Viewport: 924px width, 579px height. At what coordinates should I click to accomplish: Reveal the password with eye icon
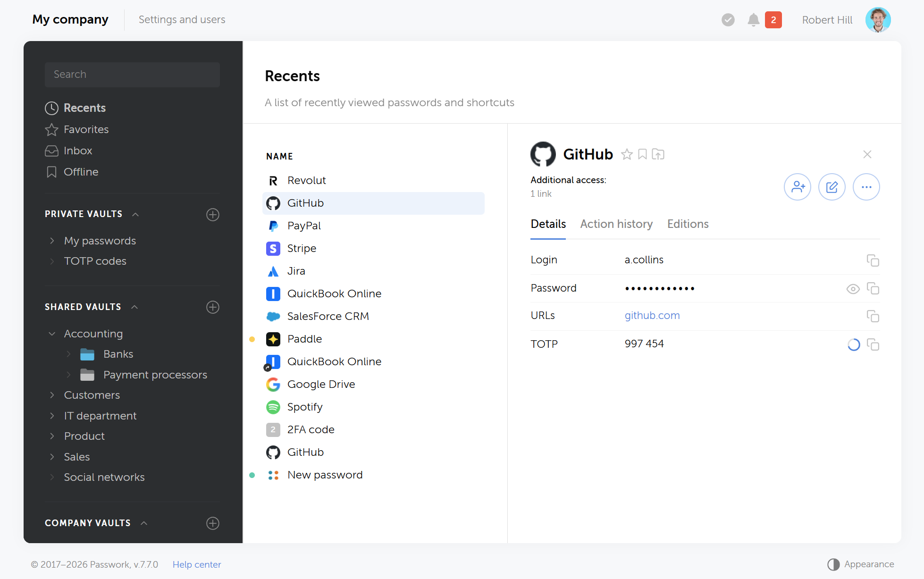(x=853, y=289)
